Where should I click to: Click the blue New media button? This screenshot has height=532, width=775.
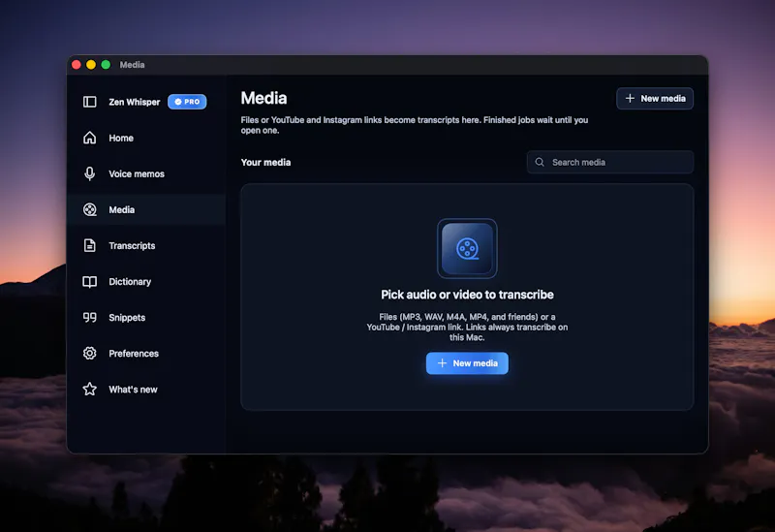(x=467, y=363)
